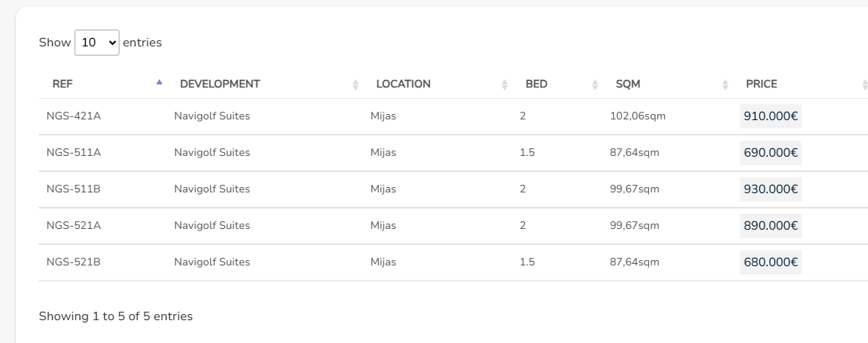This screenshot has width=868, height=343.
Task: Click the 910.000€ price badge
Action: pyautogui.click(x=771, y=116)
